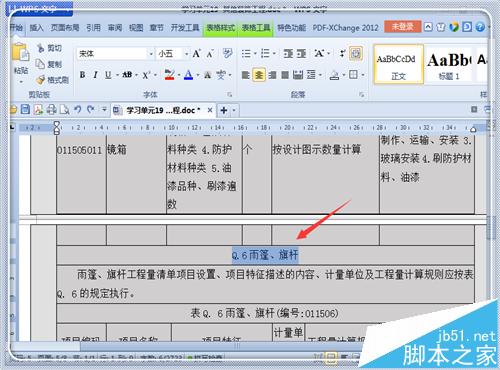
Task: Click the decrease indent icon
Action: pyautogui.click(x=288, y=54)
